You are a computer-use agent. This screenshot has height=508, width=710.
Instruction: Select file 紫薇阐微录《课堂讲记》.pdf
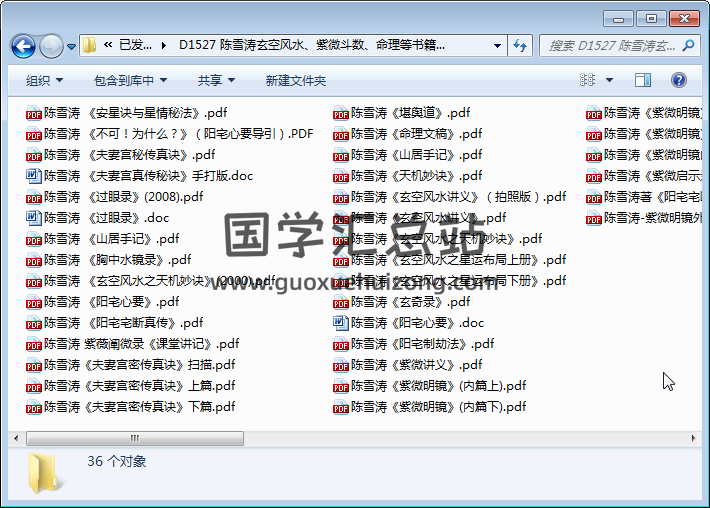click(132, 344)
